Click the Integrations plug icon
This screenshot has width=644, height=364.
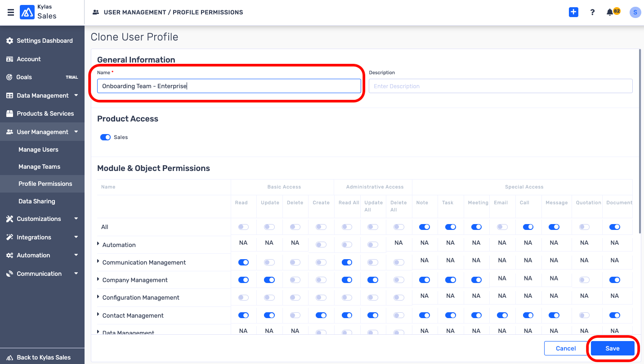pos(9,237)
